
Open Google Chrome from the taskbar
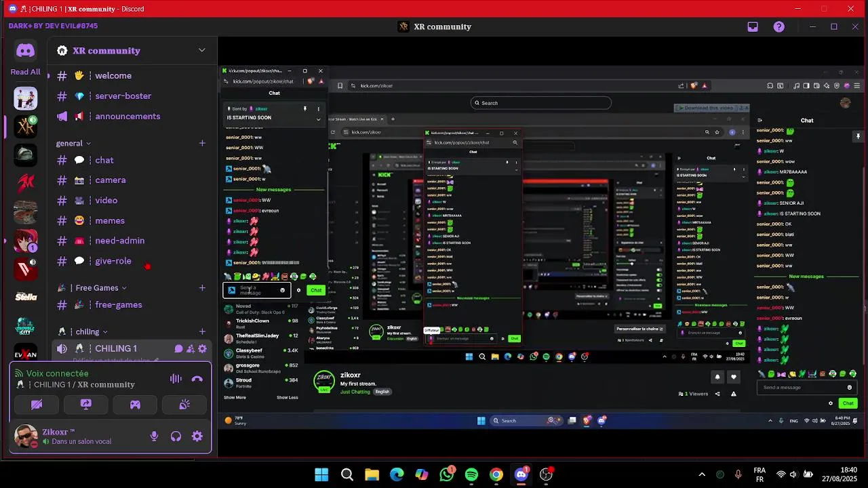[496, 474]
